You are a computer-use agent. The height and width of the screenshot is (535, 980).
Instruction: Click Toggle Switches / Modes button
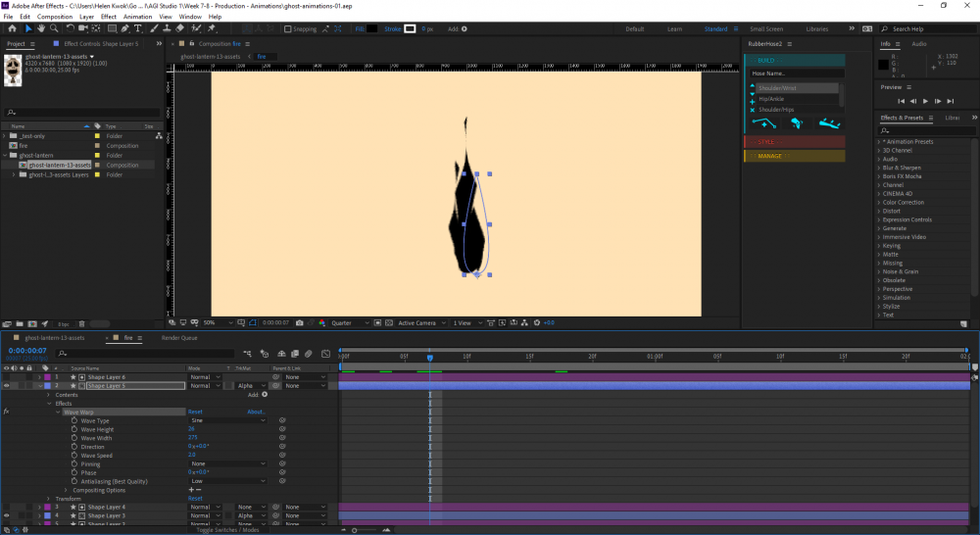click(x=227, y=530)
